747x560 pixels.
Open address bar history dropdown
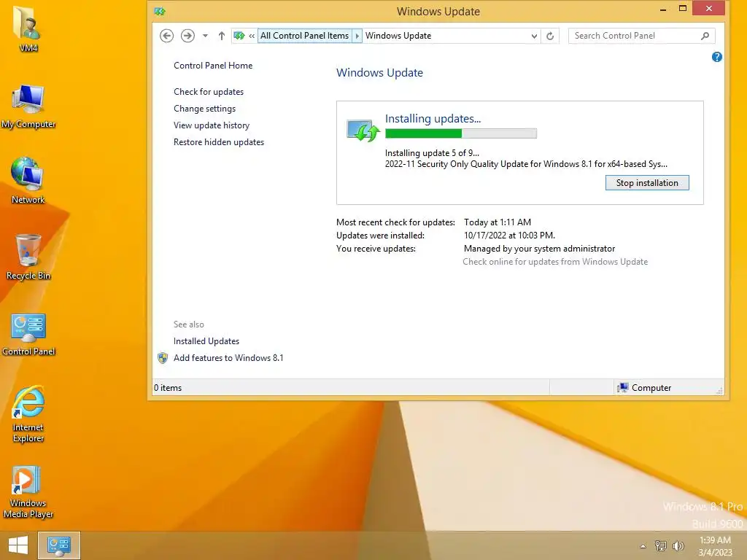click(534, 36)
